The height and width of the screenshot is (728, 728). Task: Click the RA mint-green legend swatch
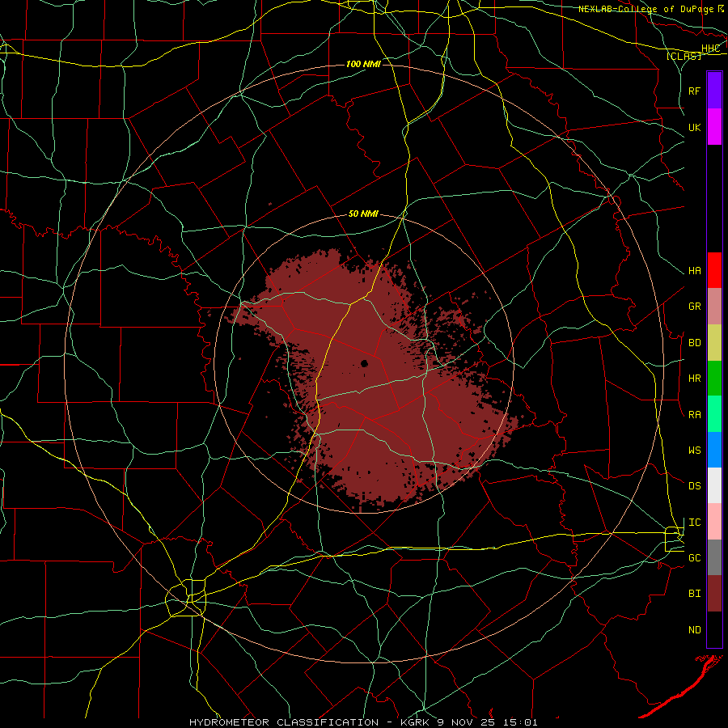[x=714, y=414]
